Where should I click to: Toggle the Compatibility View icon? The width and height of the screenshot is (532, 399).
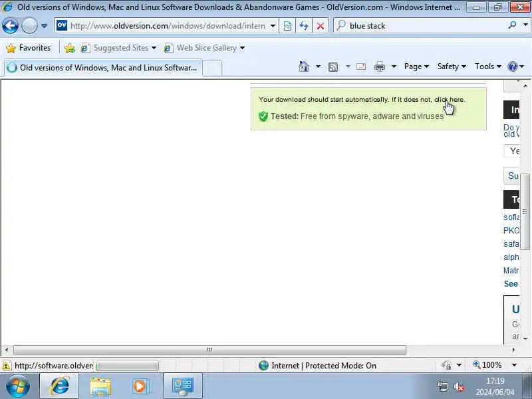[287, 26]
